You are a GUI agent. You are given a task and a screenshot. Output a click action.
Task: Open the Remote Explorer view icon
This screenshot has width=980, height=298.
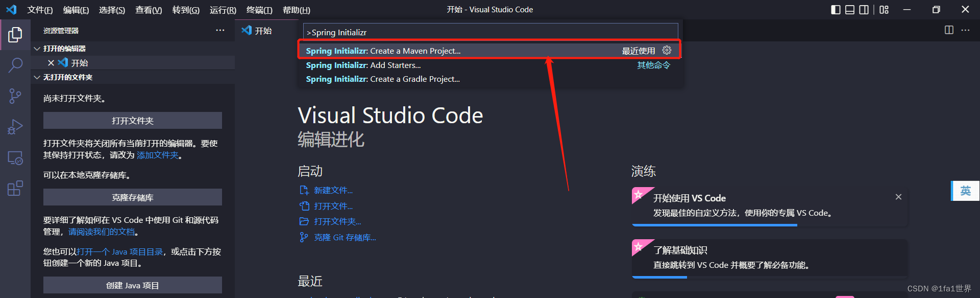(x=15, y=158)
